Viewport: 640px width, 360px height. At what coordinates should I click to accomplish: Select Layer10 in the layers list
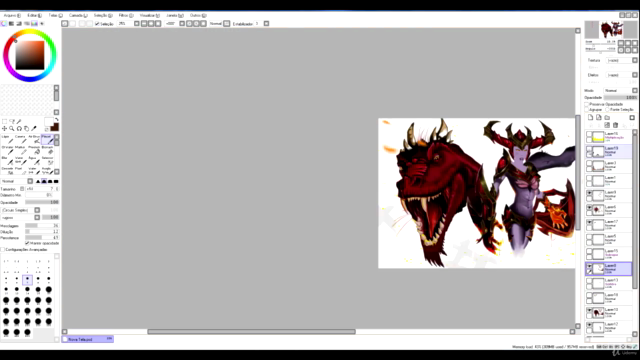[x=609, y=313]
